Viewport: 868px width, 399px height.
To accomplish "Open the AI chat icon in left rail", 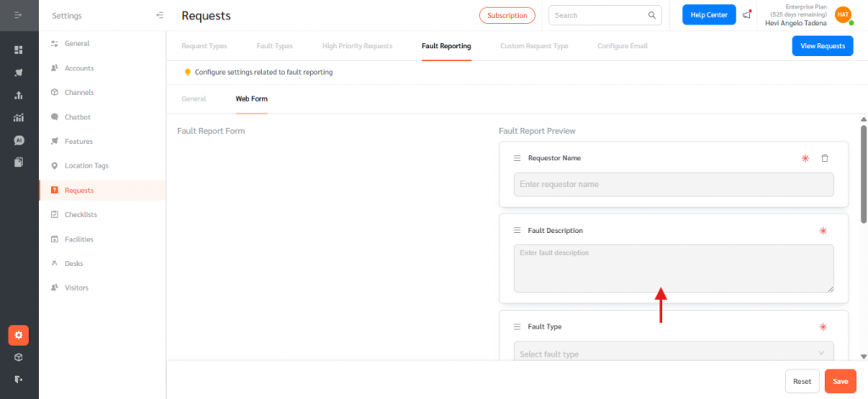I will coord(19,140).
